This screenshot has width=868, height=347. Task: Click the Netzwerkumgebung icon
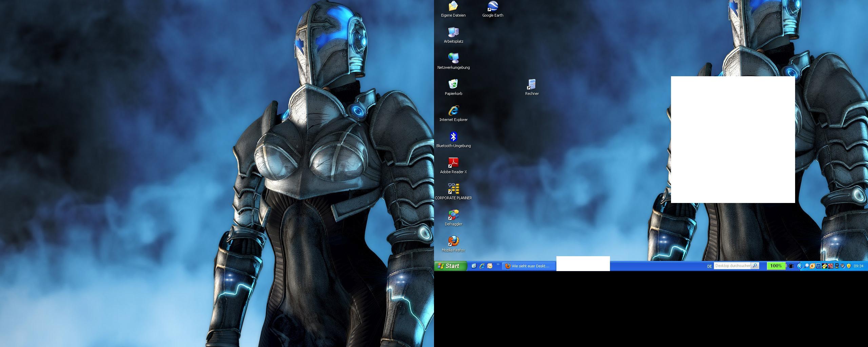(453, 61)
